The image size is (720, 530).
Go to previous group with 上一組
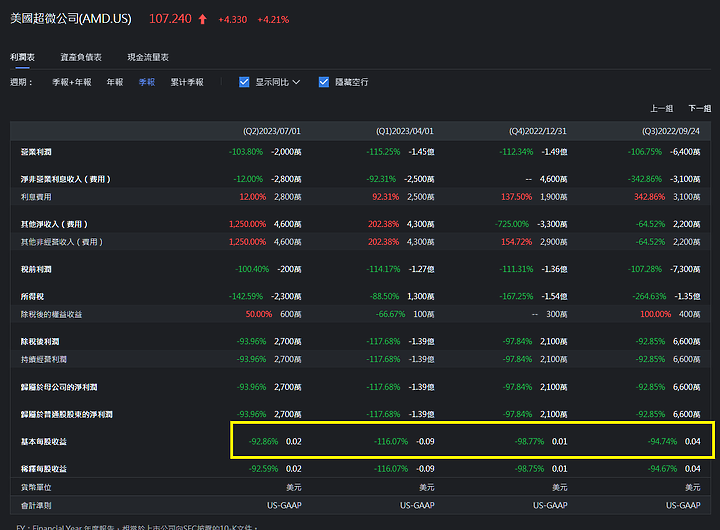point(662,108)
